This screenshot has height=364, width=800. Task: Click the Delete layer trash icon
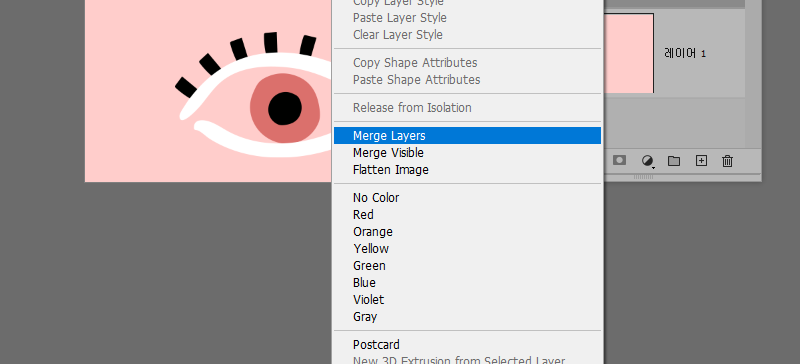(728, 161)
